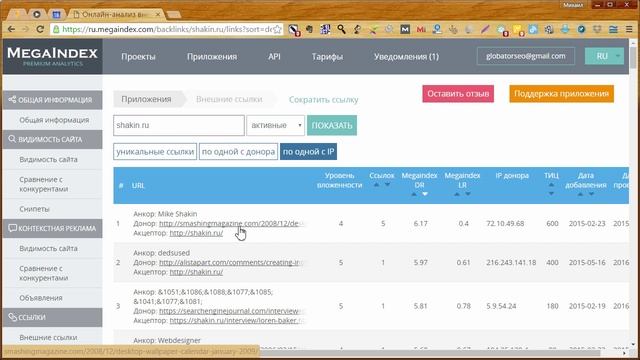640x360 pixels.
Task: Open Тарифы in top navigation
Action: (327, 57)
